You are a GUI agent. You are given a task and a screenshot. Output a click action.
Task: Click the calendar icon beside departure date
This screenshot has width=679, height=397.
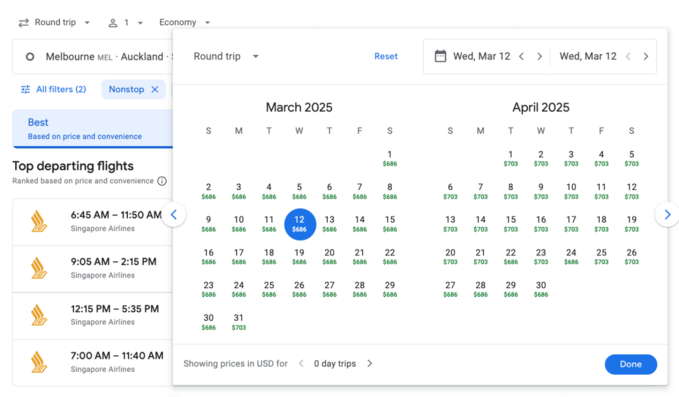click(440, 56)
